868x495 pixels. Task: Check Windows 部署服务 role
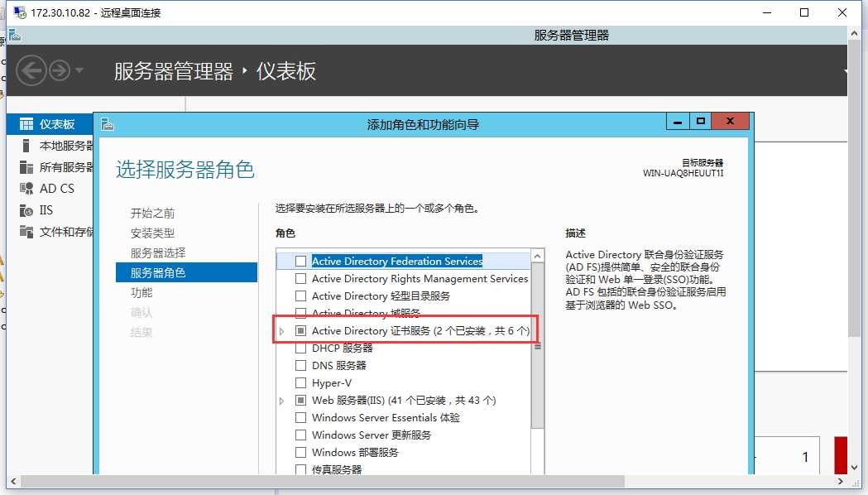click(x=300, y=452)
